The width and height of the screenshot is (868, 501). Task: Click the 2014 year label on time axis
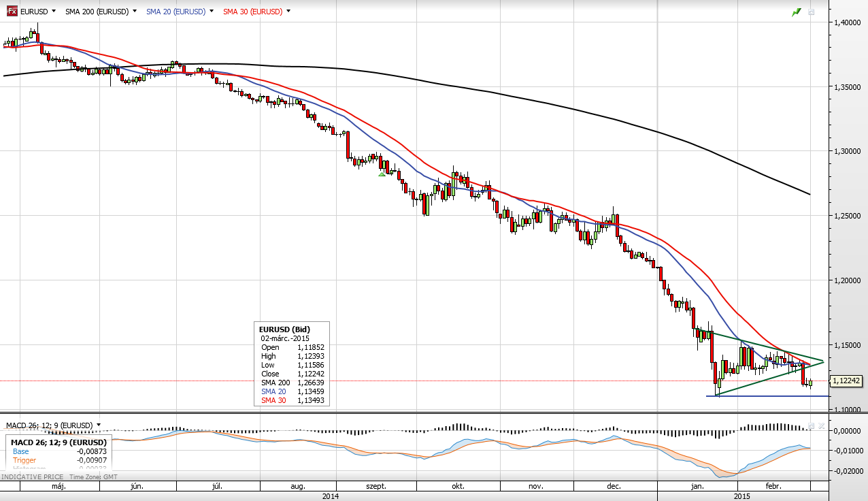pyautogui.click(x=331, y=496)
